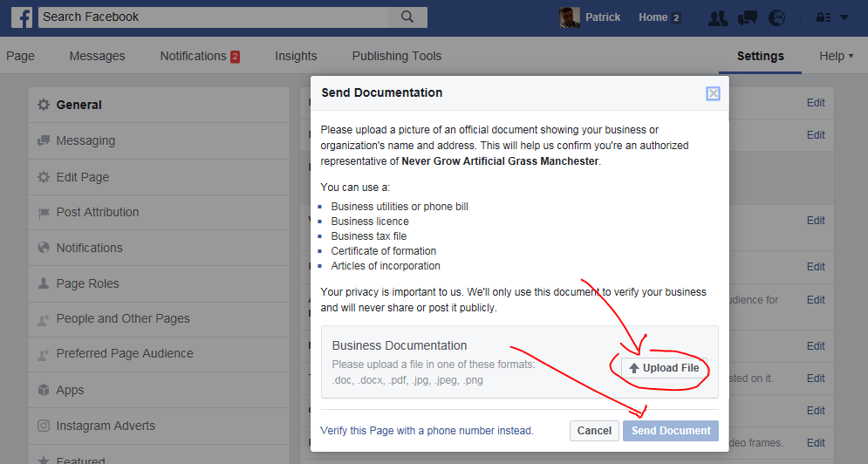868x464 pixels.
Task: Click the first Edit link in the settings list
Action: coord(816,103)
